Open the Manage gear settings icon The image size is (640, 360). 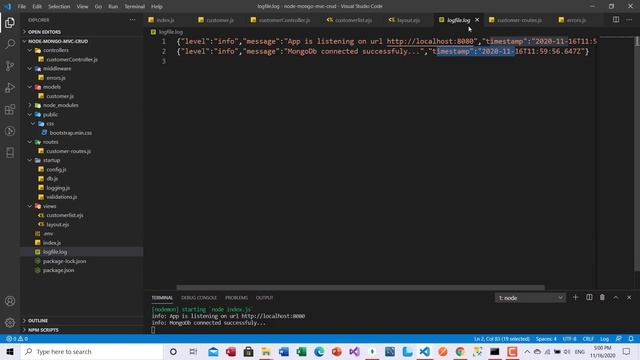[x=10, y=323]
